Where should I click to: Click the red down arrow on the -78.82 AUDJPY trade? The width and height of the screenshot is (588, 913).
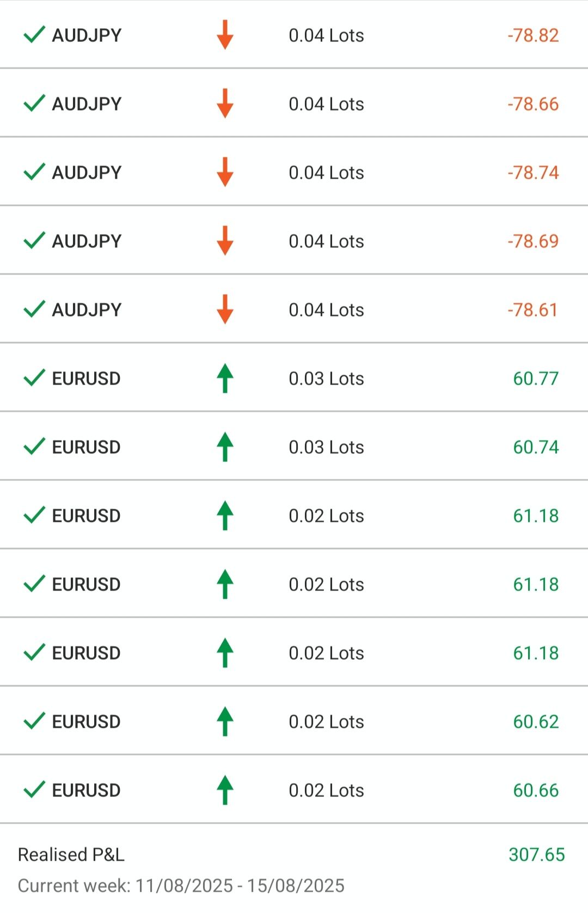(x=225, y=35)
